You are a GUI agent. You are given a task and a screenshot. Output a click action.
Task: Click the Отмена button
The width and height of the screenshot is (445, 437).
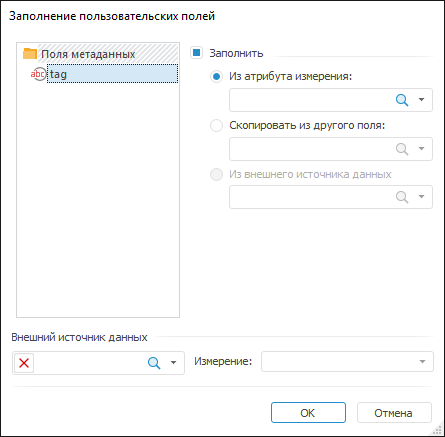[x=394, y=413]
